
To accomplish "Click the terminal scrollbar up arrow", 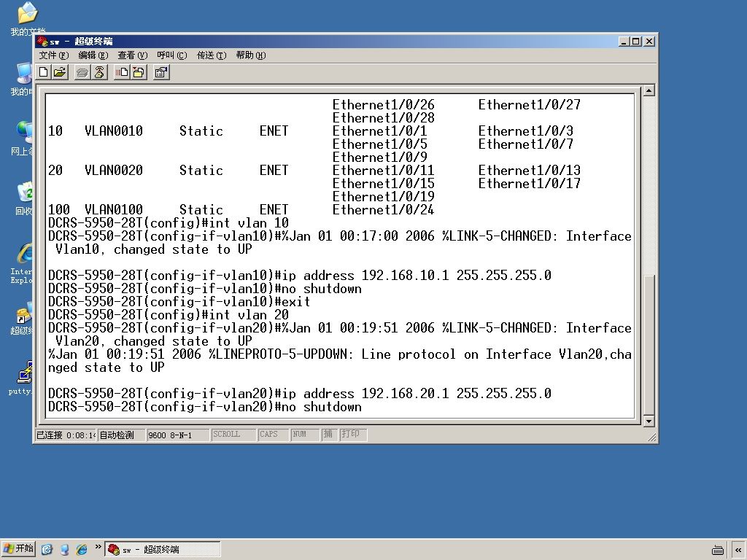I will [649, 90].
